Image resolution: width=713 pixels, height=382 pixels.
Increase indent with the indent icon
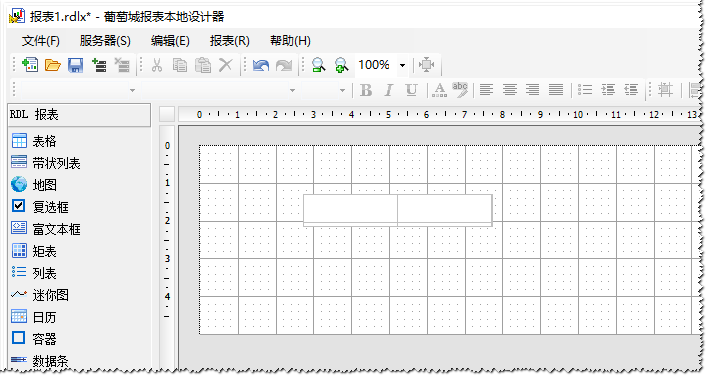608,90
